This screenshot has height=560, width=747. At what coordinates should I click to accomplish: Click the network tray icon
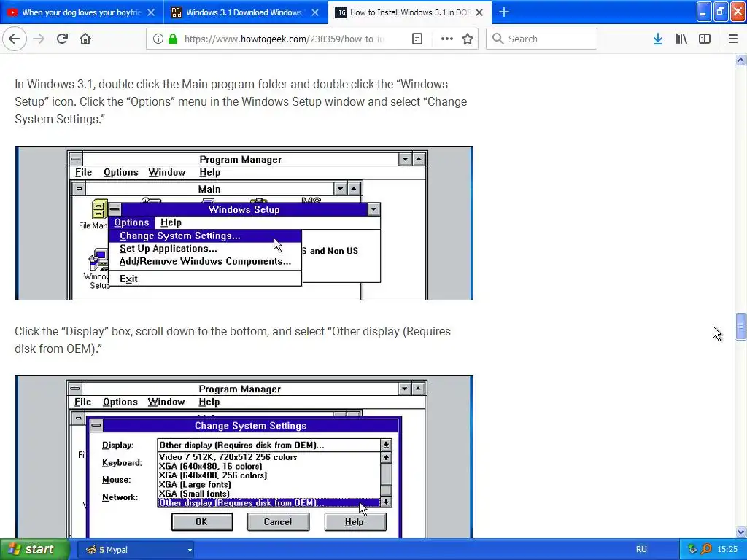point(692,549)
